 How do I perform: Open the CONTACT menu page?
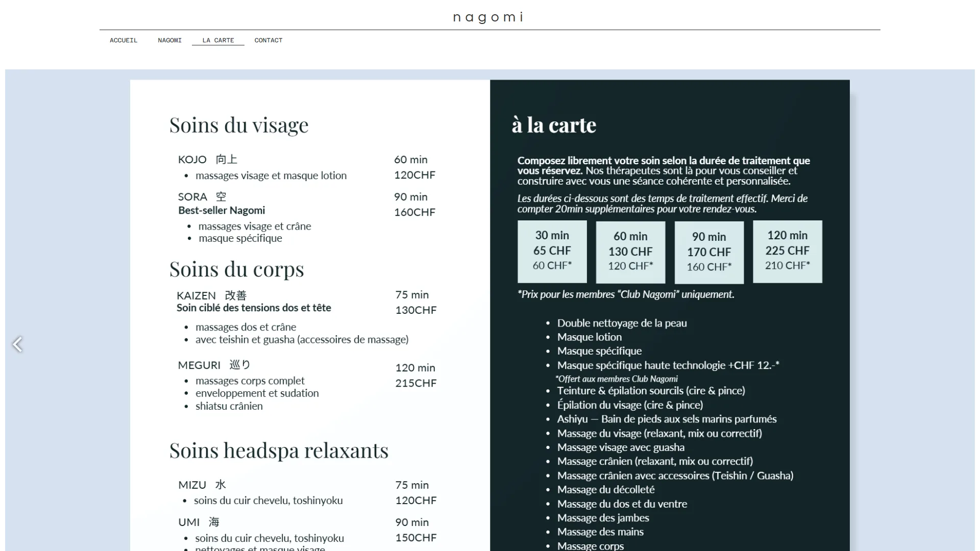[268, 40]
